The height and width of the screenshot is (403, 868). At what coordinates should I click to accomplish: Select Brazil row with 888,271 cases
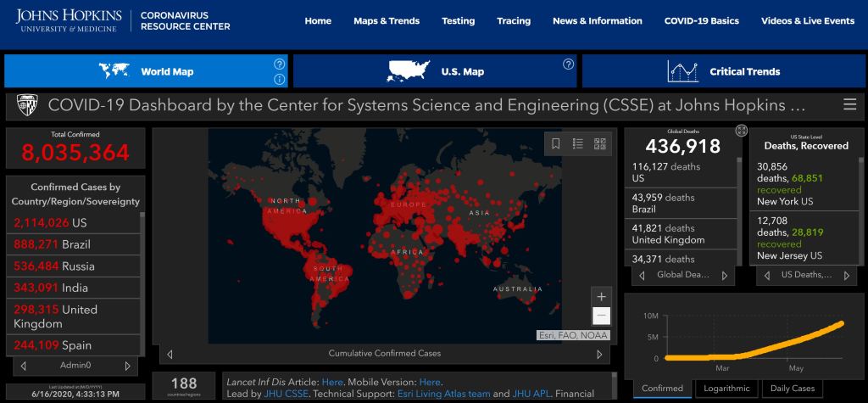[x=73, y=244]
